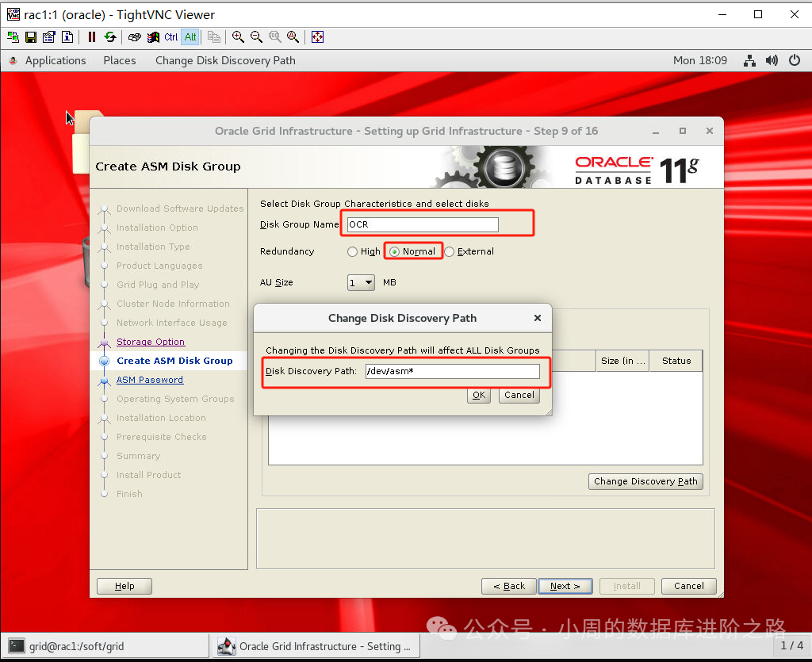
Task: Close the Oracle Grid Infrastructure installer window
Action: coord(710,131)
